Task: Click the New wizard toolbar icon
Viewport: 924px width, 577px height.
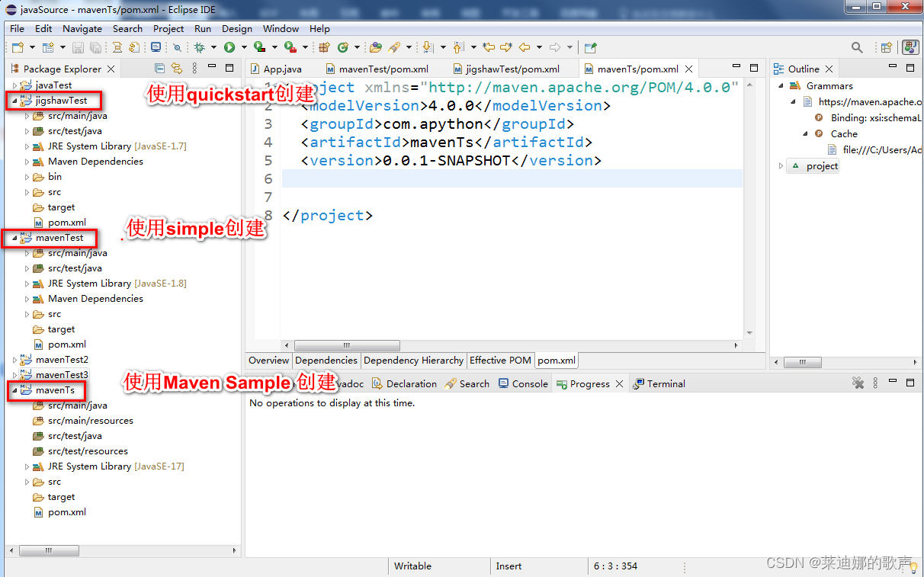Action: point(18,47)
